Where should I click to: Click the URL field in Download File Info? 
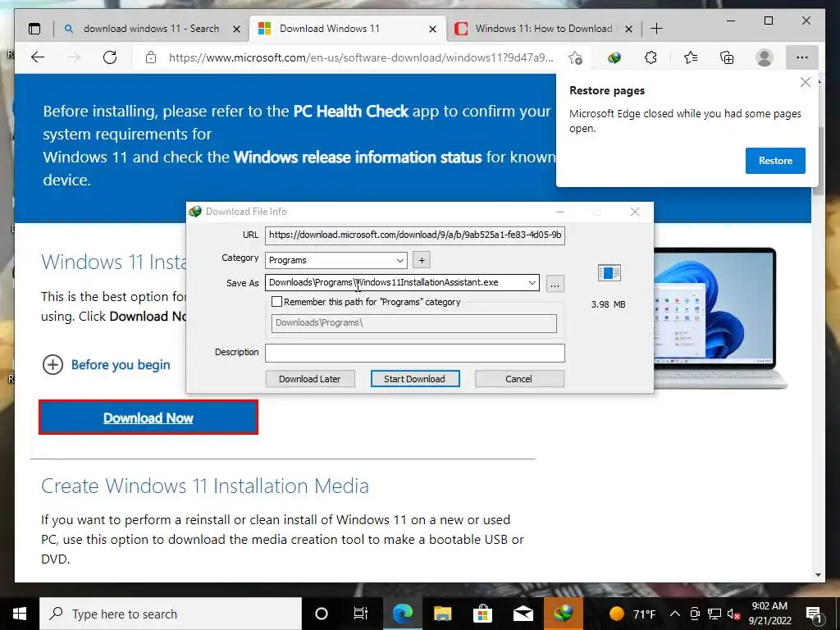coord(414,235)
